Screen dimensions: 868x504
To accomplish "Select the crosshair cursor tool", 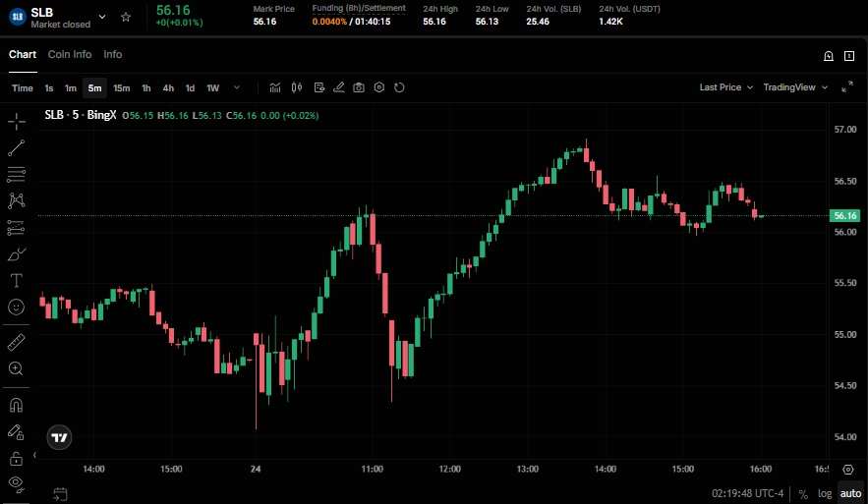I will [x=16, y=122].
